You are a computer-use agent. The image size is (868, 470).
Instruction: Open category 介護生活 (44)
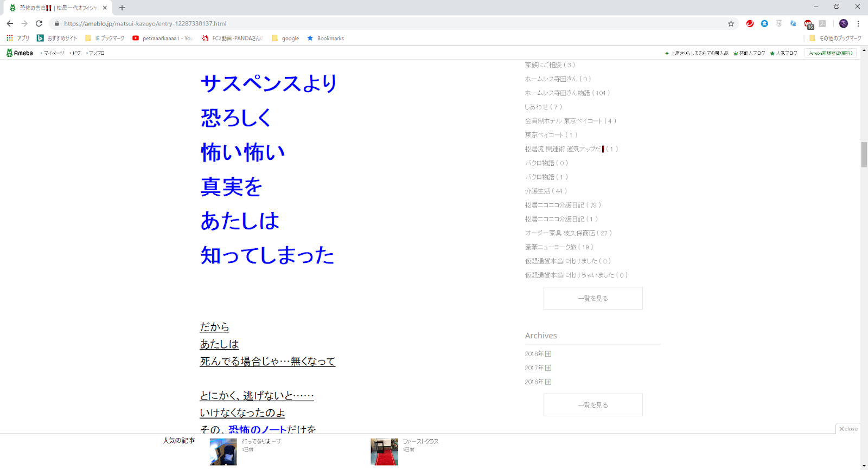(x=546, y=191)
